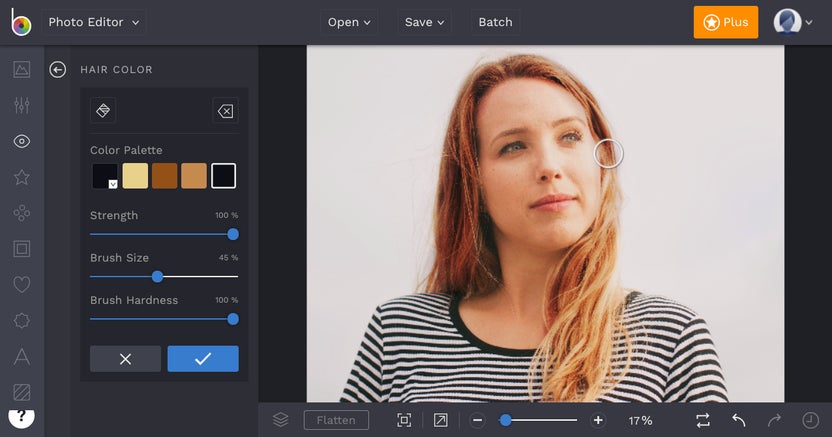832x437 pixels.
Task: Open the history clock icon
Action: tap(810, 420)
